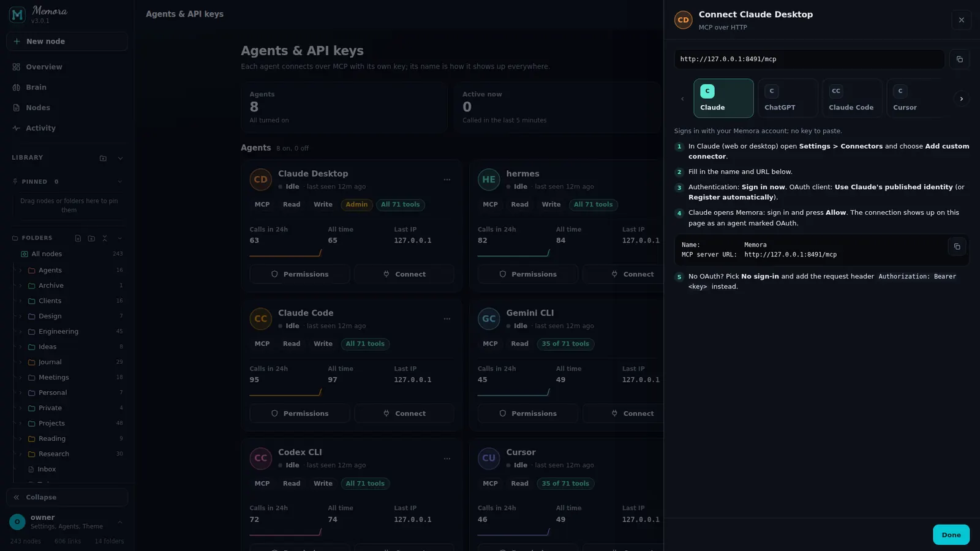Expand the Research folder
Image resolution: width=980 pixels, height=551 pixels.
(20, 454)
